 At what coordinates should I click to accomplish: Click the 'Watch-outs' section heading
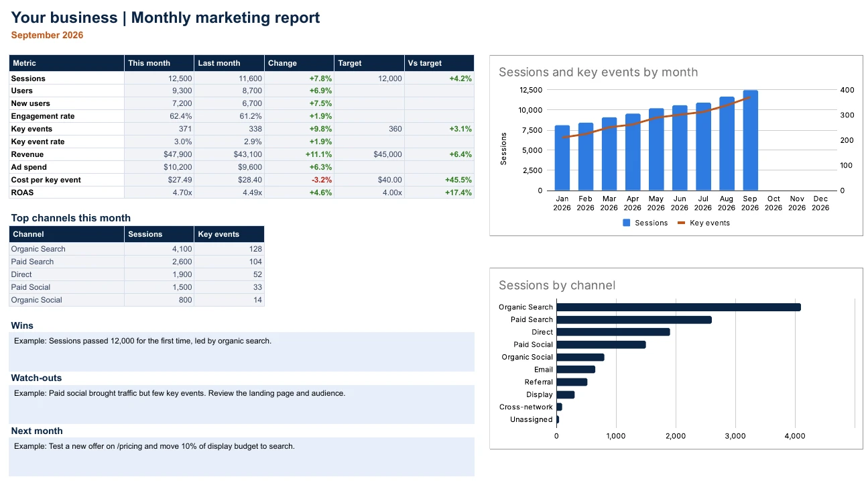pos(36,378)
